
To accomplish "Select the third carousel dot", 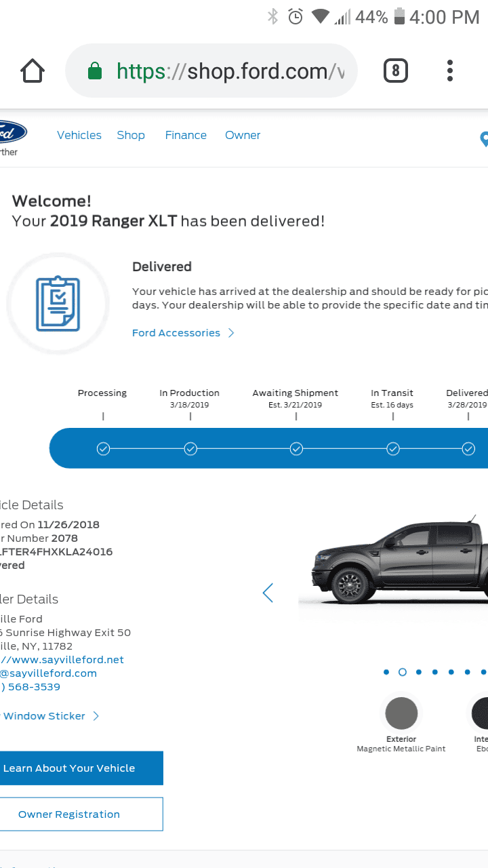I will point(419,672).
